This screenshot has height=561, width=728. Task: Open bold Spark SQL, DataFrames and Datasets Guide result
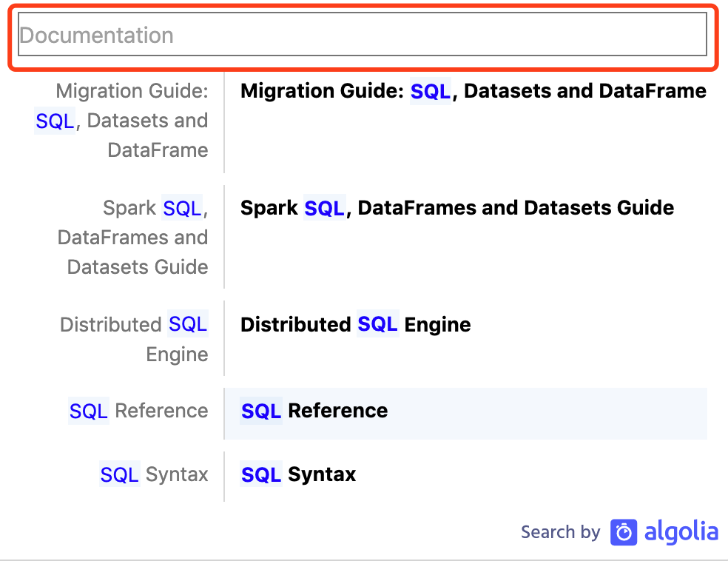457,208
